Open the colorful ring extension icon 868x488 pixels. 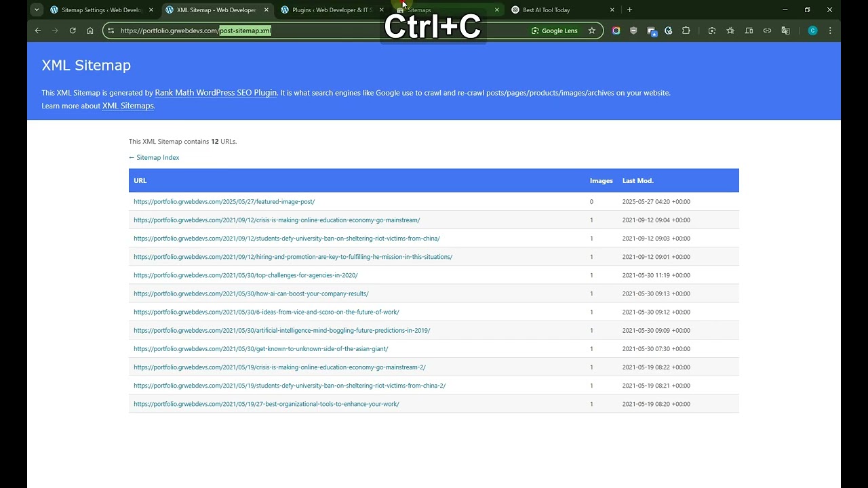click(616, 30)
